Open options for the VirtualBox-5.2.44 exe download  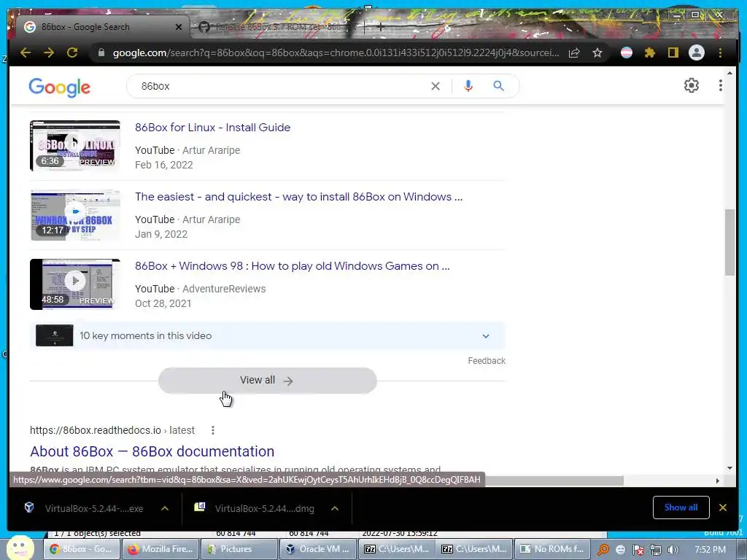coord(165,508)
